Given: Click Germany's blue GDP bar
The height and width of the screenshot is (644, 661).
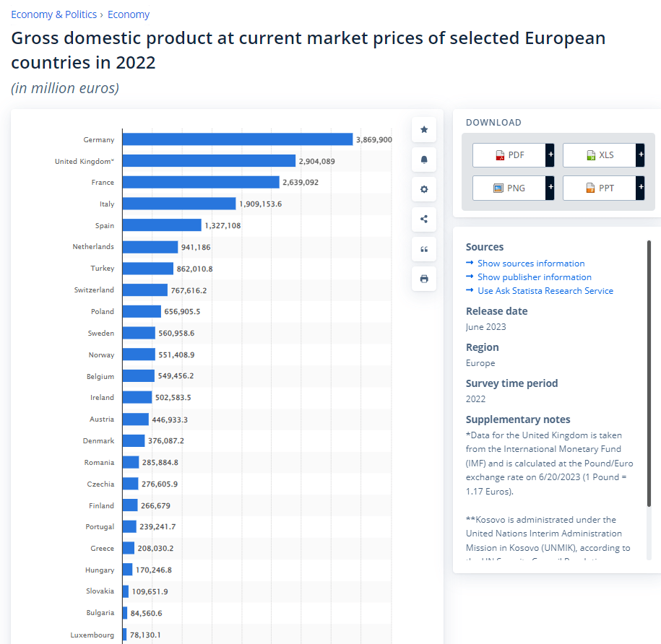Looking at the screenshot, I should (x=237, y=139).
